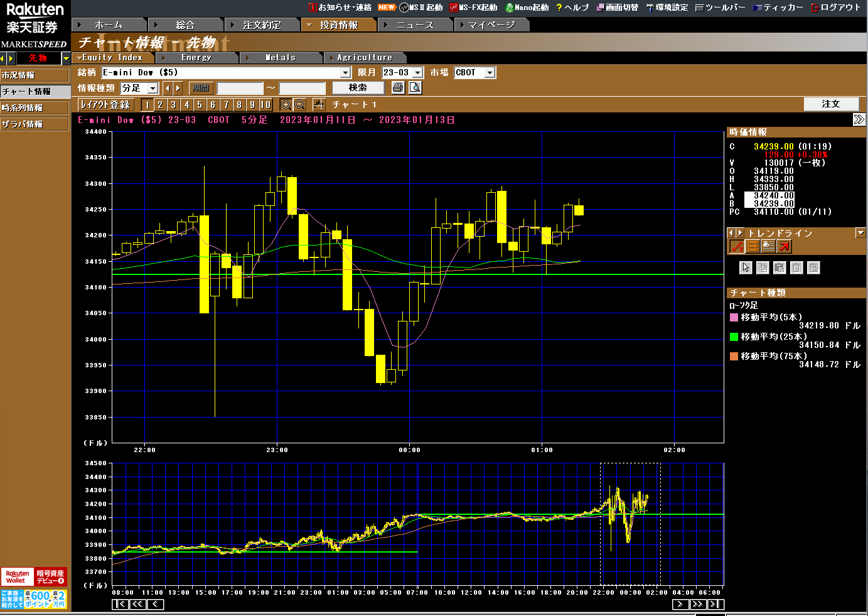Select layout number 5
This screenshot has width=868, height=616.
(200, 105)
